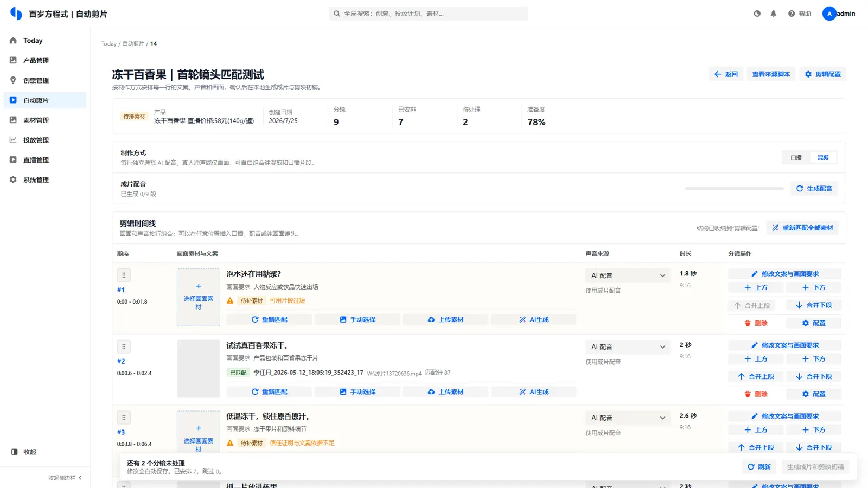Open 投放管理 in the sidebar
Image resolution: width=868 pixels, height=488 pixels.
45,140
